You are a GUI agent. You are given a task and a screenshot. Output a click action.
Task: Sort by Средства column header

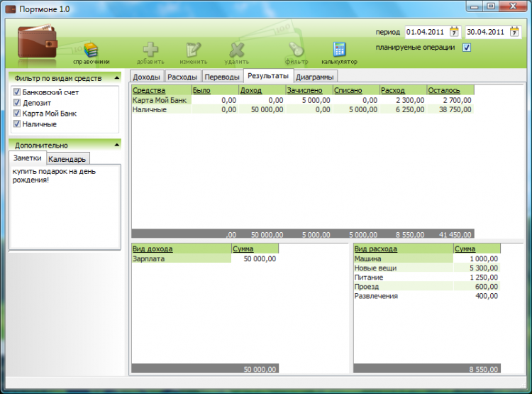[162, 90]
